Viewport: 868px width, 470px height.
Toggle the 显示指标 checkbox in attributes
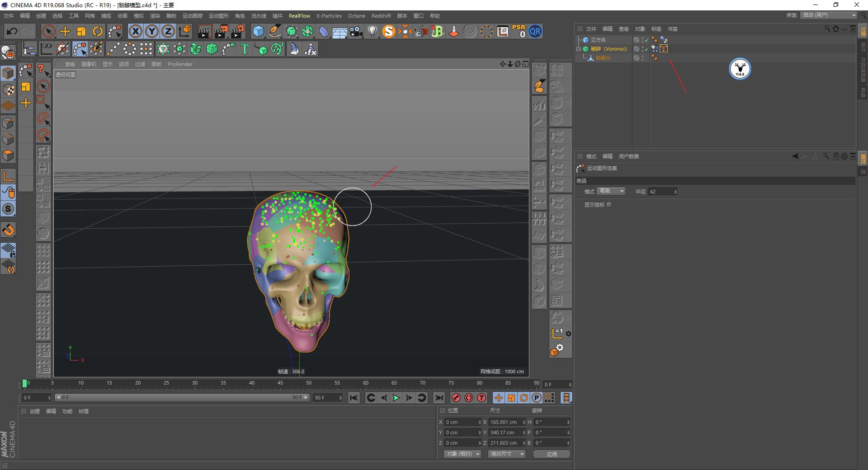pyautogui.click(x=609, y=204)
